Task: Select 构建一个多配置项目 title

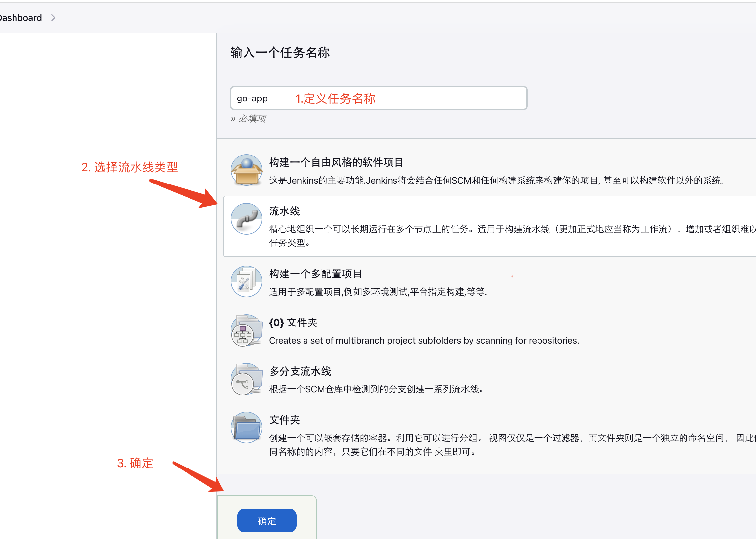Action: (315, 273)
